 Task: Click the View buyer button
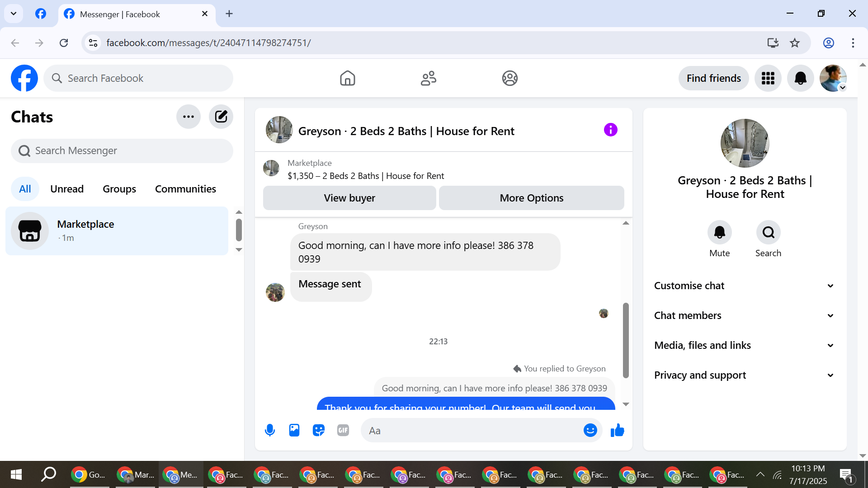(349, 198)
